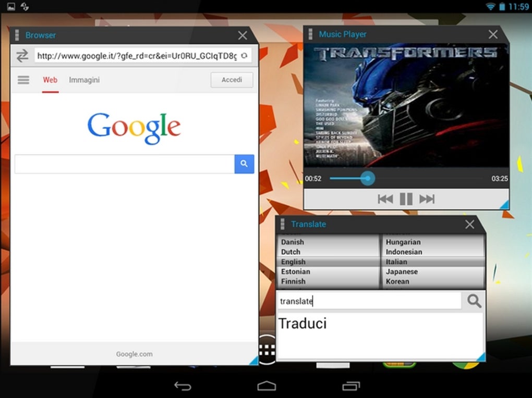Click the 11:59 clock in status bar

coord(518,6)
